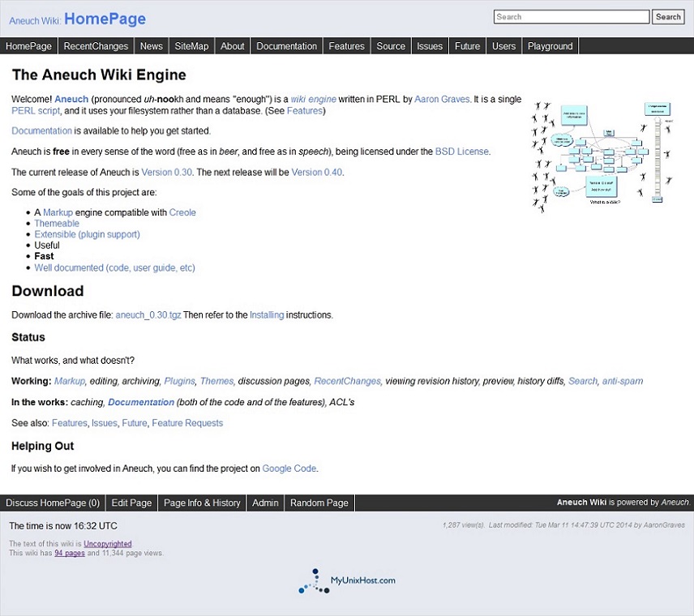The width and height of the screenshot is (694, 616).
Task: Download the aneuch_0.30.tgz archive file
Action: coord(148,315)
